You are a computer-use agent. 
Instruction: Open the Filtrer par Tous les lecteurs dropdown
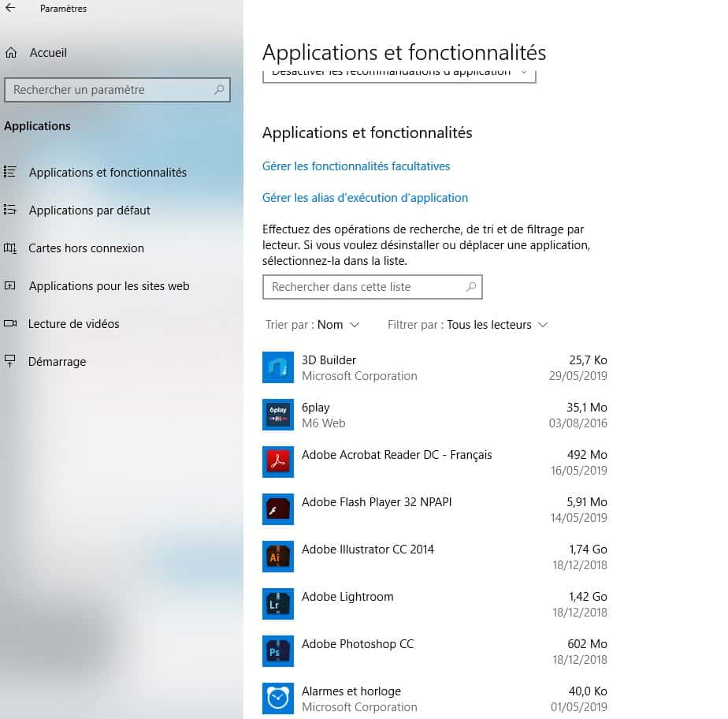coord(468,325)
